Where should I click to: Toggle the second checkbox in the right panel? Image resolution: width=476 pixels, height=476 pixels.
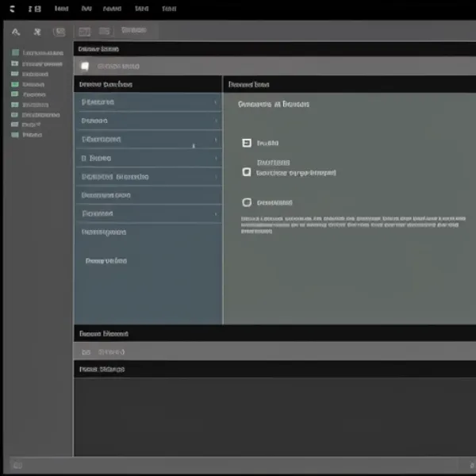(246, 171)
